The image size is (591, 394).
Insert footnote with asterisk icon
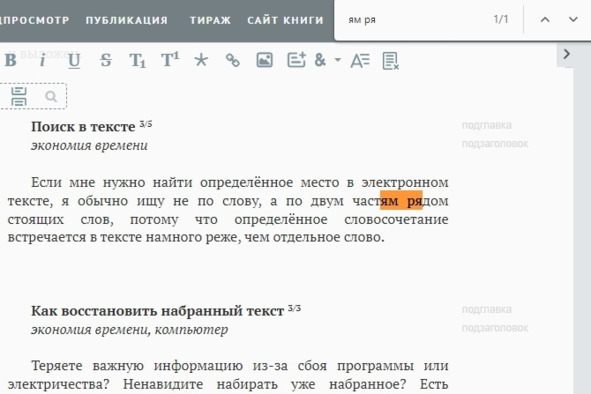201,60
